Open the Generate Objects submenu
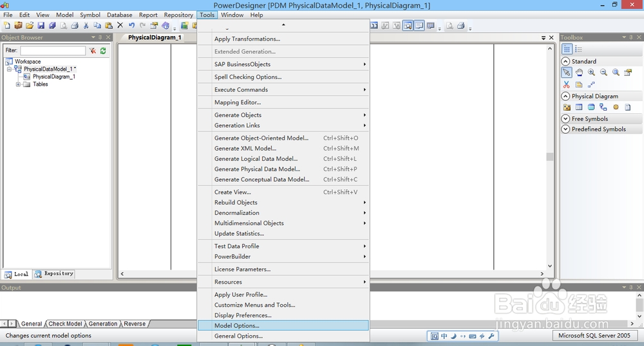644x346 pixels. (x=283, y=114)
